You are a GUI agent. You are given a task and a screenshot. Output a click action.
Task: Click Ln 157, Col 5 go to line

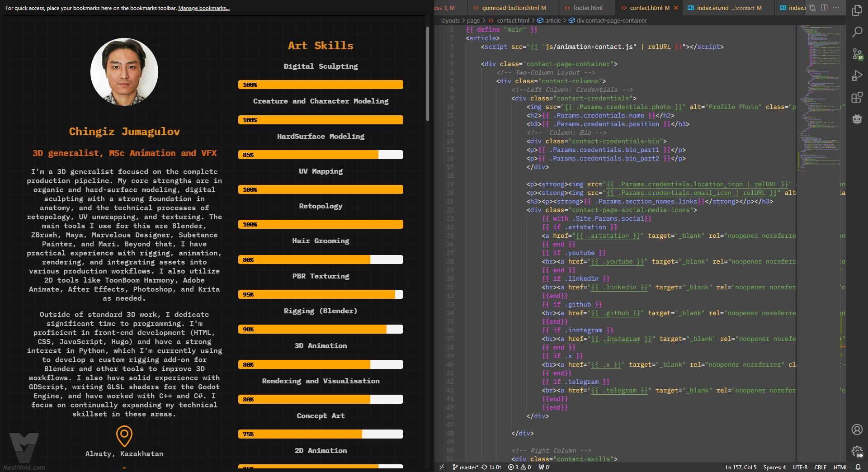741,467
